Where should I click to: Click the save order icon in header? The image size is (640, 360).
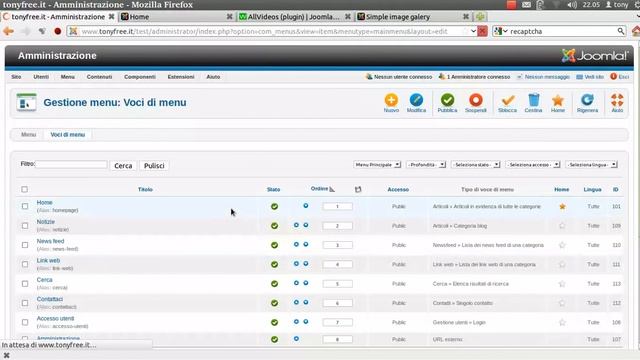coord(358,189)
